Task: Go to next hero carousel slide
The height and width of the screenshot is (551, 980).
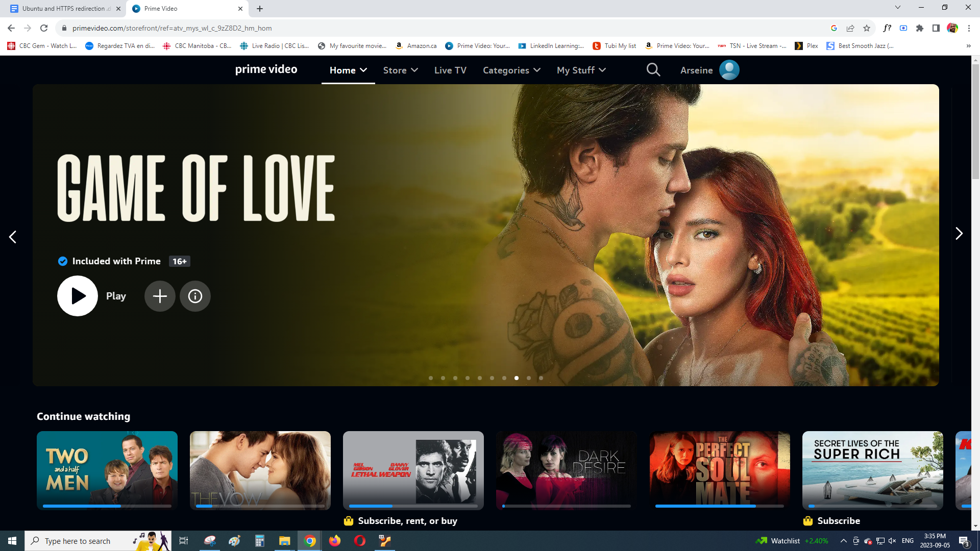Action: point(959,234)
